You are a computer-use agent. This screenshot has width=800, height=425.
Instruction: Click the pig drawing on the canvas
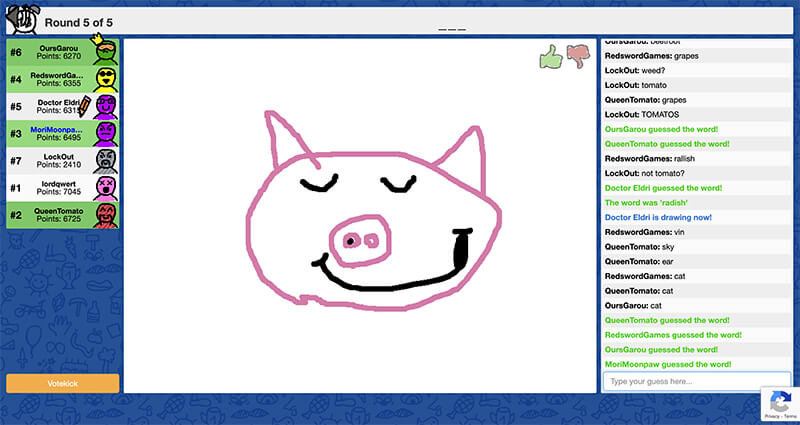[373, 211]
